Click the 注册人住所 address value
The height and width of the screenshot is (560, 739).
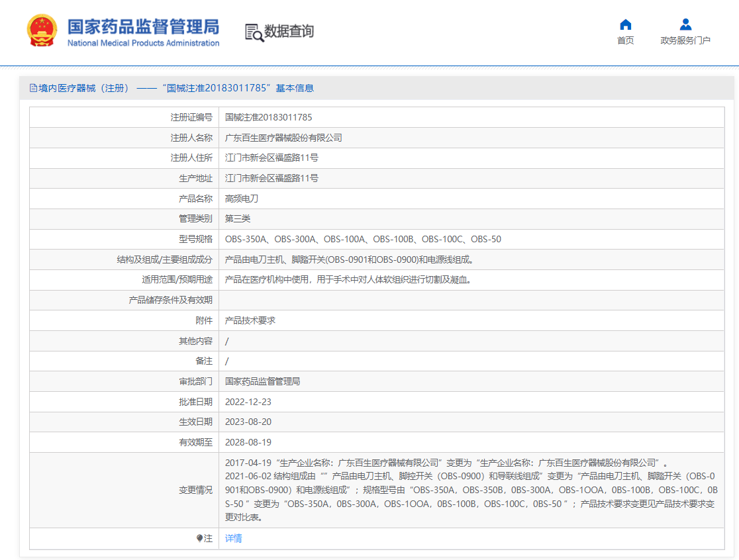click(271, 158)
